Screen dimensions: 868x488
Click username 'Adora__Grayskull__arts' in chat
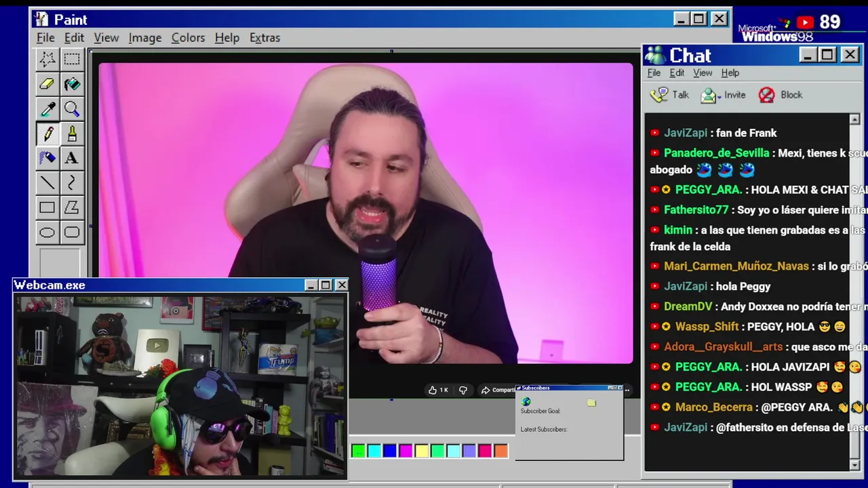point(723,347)
